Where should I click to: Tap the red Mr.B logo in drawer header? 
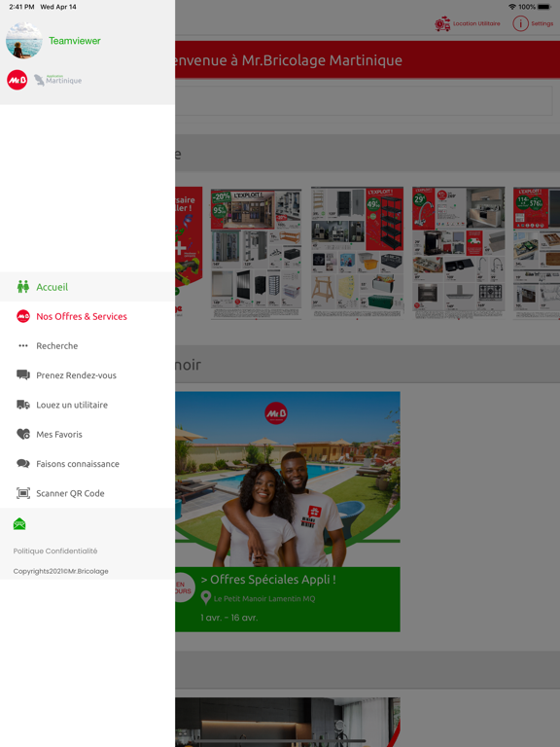(17, 80)
